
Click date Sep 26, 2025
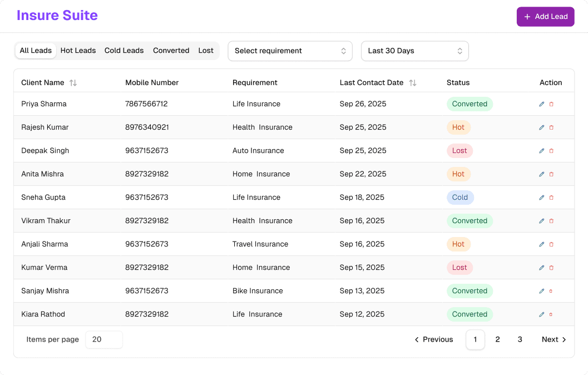pos(363,104)
